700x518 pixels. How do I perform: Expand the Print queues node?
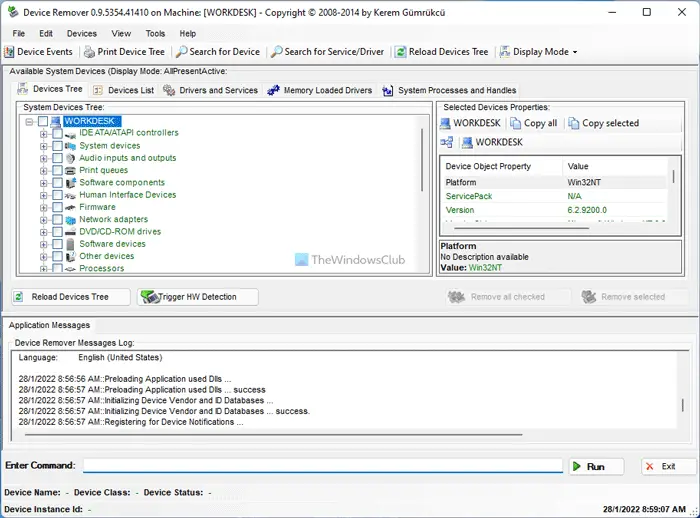(x=44, y=171)
